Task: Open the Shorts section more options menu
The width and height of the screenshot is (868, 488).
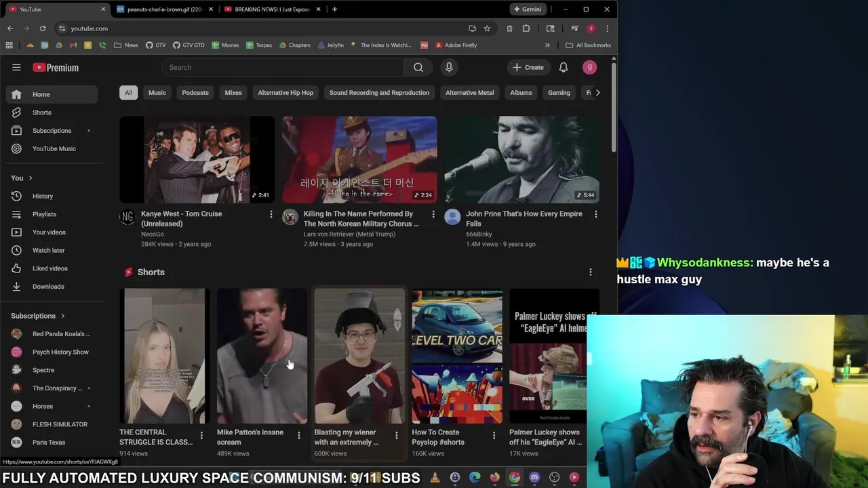Action: click(591, 272)
